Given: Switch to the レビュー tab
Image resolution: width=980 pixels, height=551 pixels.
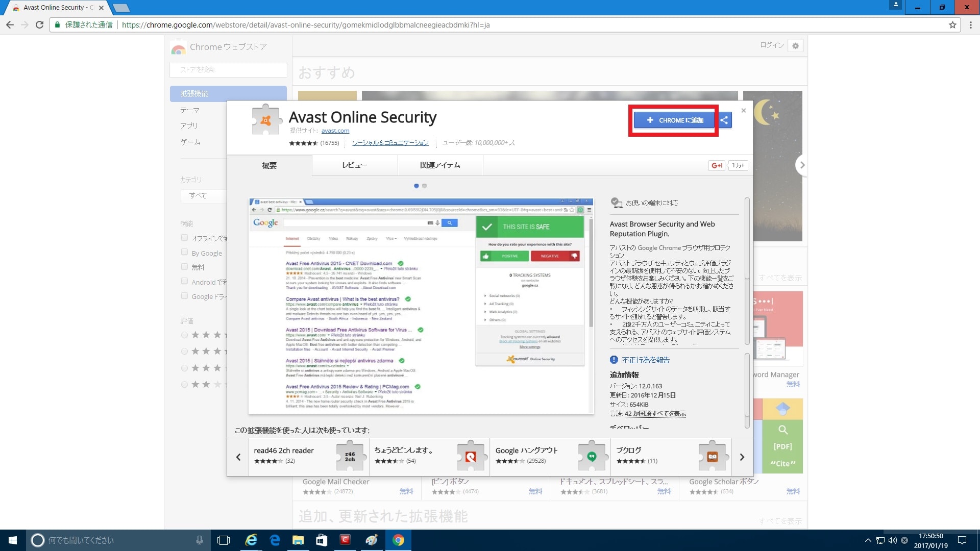Looking at the screenshot, I should (x=355, y=165).
